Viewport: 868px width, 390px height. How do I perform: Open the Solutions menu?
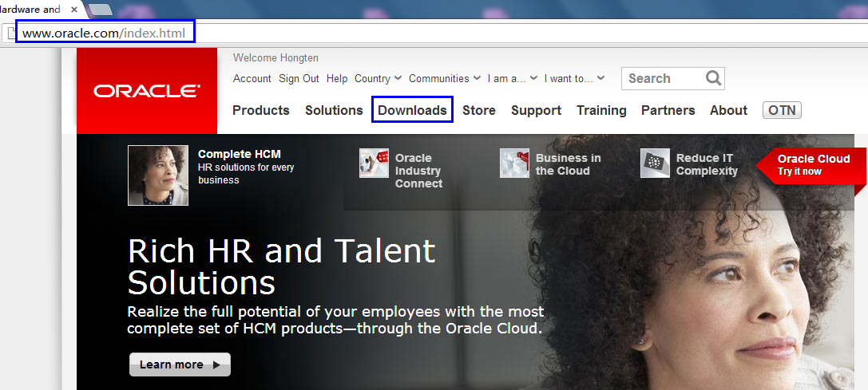(334, 110)
